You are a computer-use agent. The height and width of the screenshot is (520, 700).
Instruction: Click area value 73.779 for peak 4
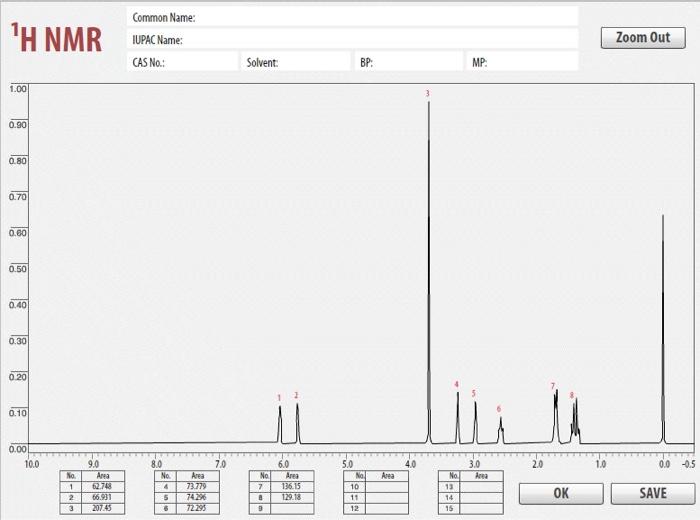pyautogui.click(x=197, y=487)
